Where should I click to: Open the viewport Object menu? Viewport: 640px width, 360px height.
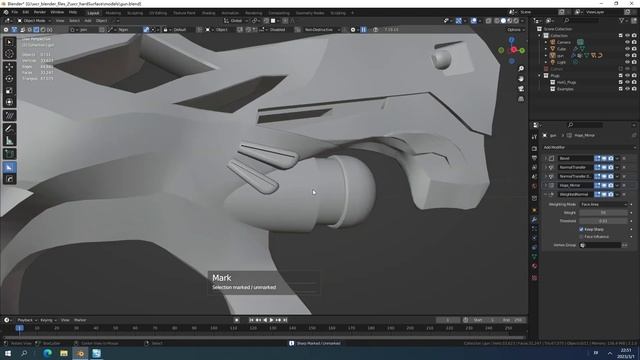(x=101, y=20)
